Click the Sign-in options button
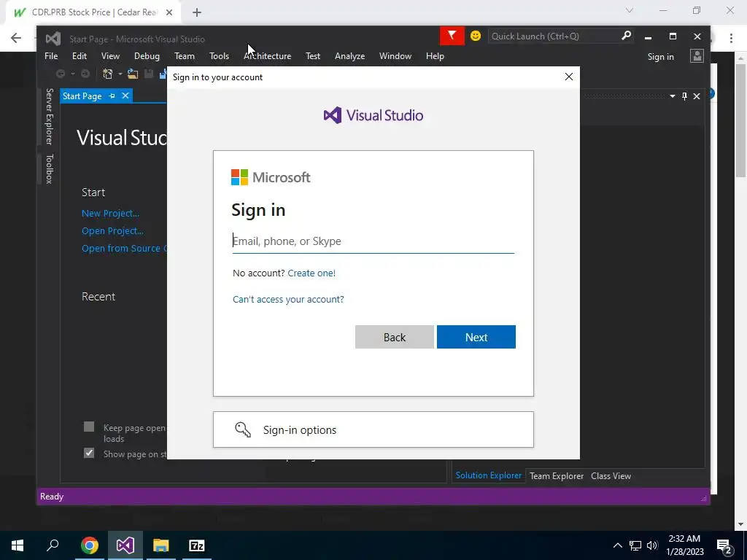Viewport: 747px width, 560px height. (x=373, y=429)
